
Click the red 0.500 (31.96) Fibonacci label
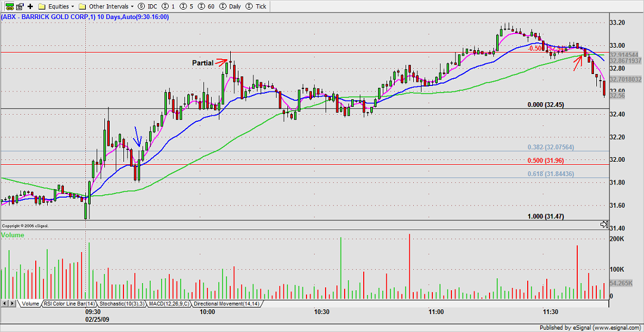(x=546, y=161)
